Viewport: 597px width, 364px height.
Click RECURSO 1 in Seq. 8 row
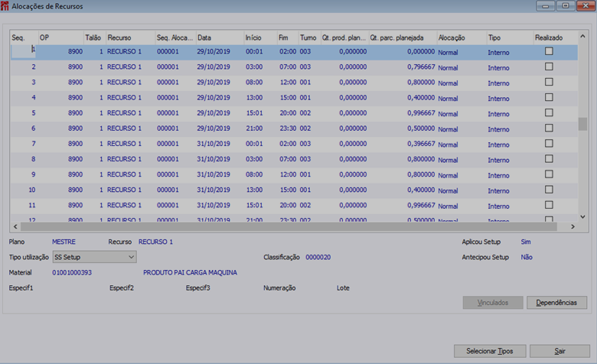click(x=124, y=159)
